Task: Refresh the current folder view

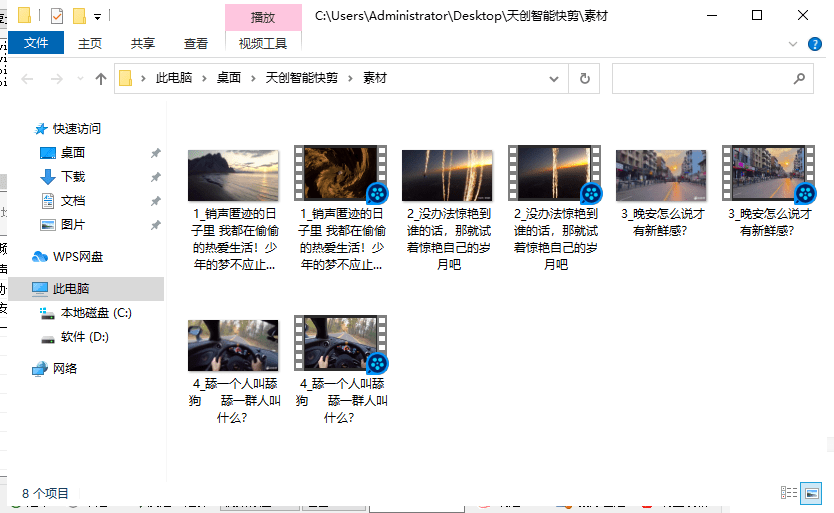Action: (585, 79)
